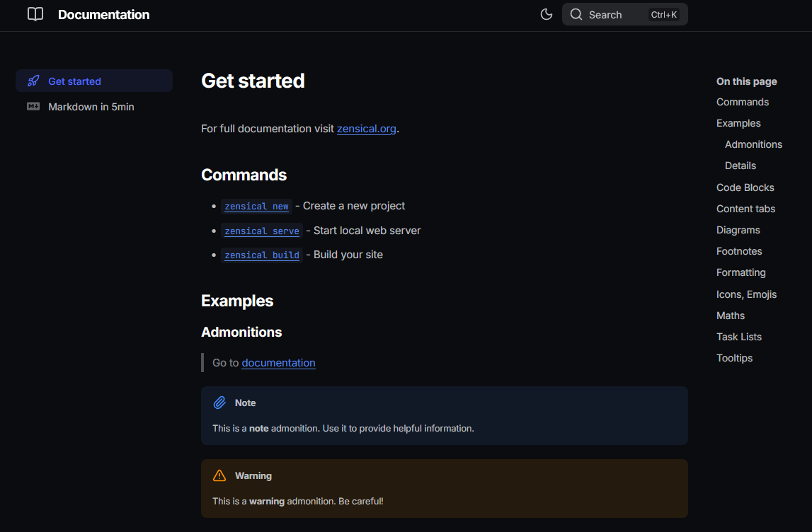Image resolution: width=812 pixels, height=532 pixels.
Task: Follow the documentation link under Admonitions
Action: pos(278,363)
